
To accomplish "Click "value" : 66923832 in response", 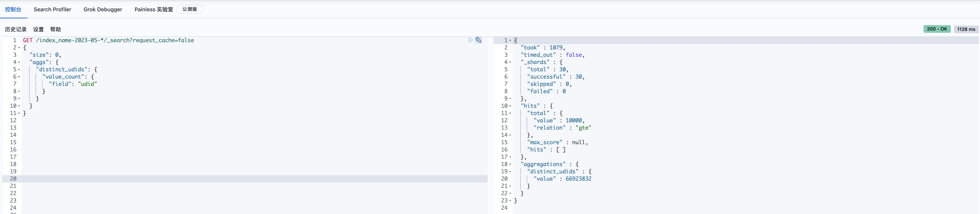I will coord(562,179).
